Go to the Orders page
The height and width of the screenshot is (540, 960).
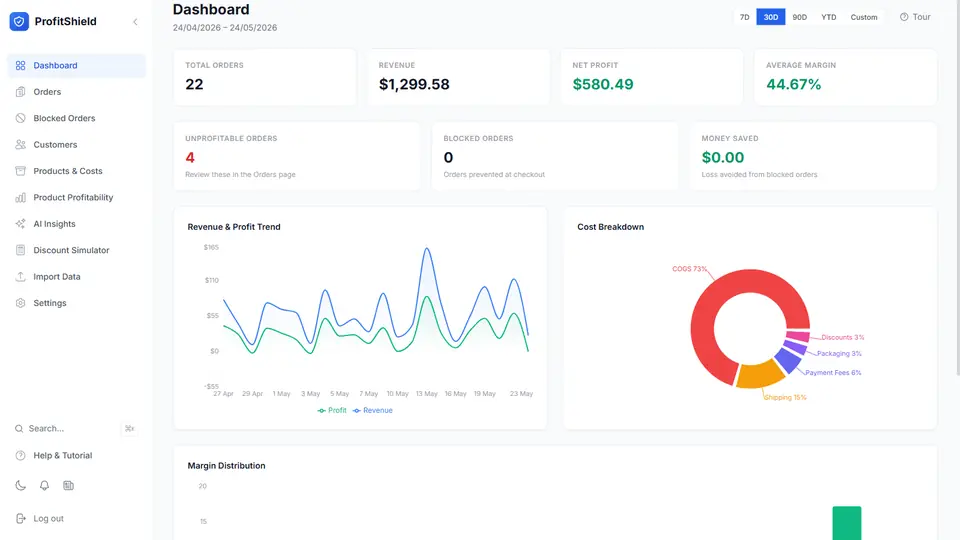77,92
